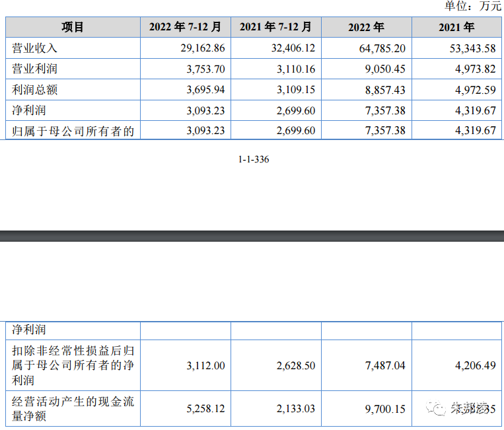Click 2,699.60 in the 归属于母公司所有者的 row
Screen dimensions: 504x430
point(296,131)
